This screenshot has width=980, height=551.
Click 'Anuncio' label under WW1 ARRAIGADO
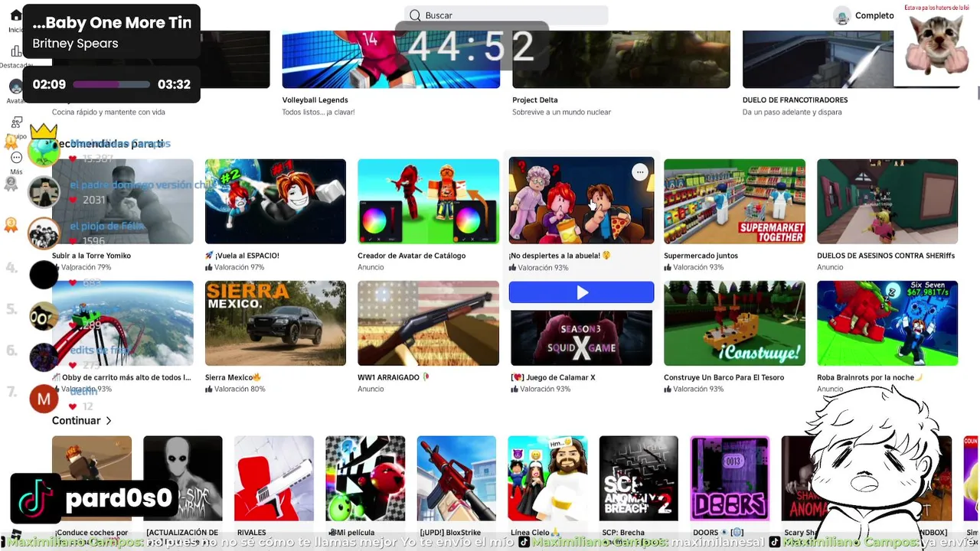(371, 389)
